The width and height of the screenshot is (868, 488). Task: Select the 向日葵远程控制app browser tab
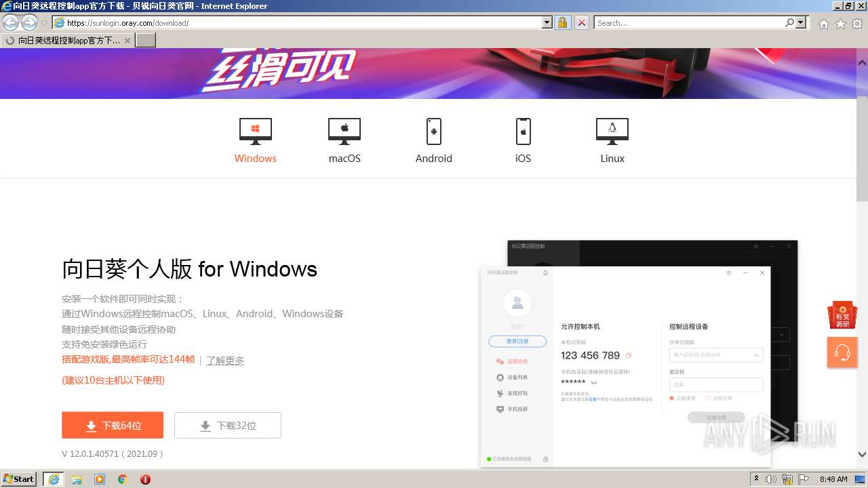coord(68,40)
